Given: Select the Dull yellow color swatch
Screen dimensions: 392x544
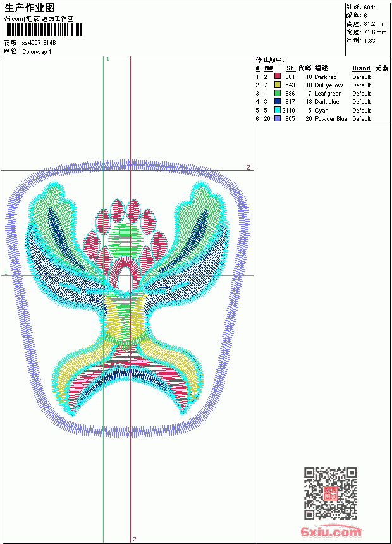Looking at the screenshot, I should (277, 85).
